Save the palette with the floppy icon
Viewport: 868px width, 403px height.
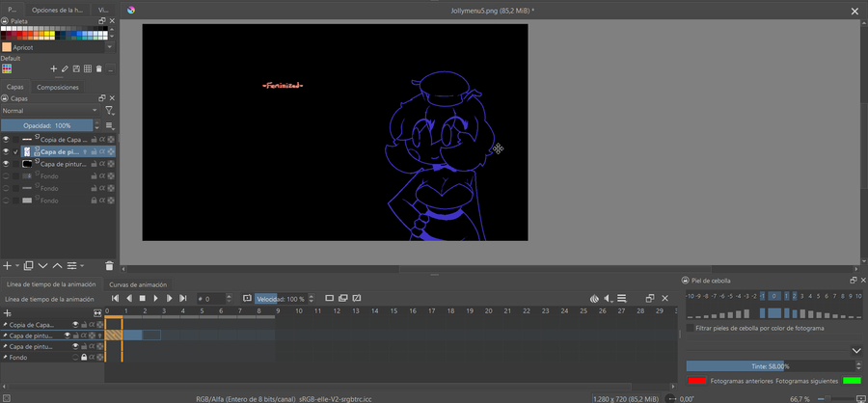tap(76, 68)
